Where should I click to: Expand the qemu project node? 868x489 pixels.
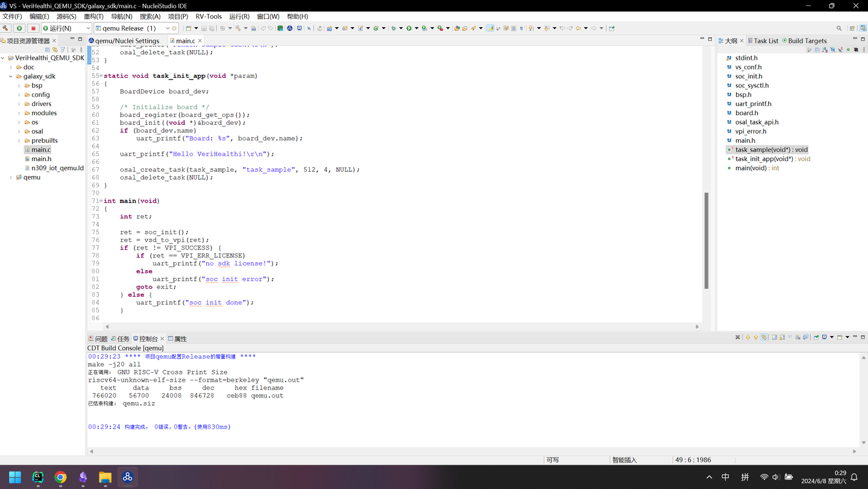click(11, 177)
